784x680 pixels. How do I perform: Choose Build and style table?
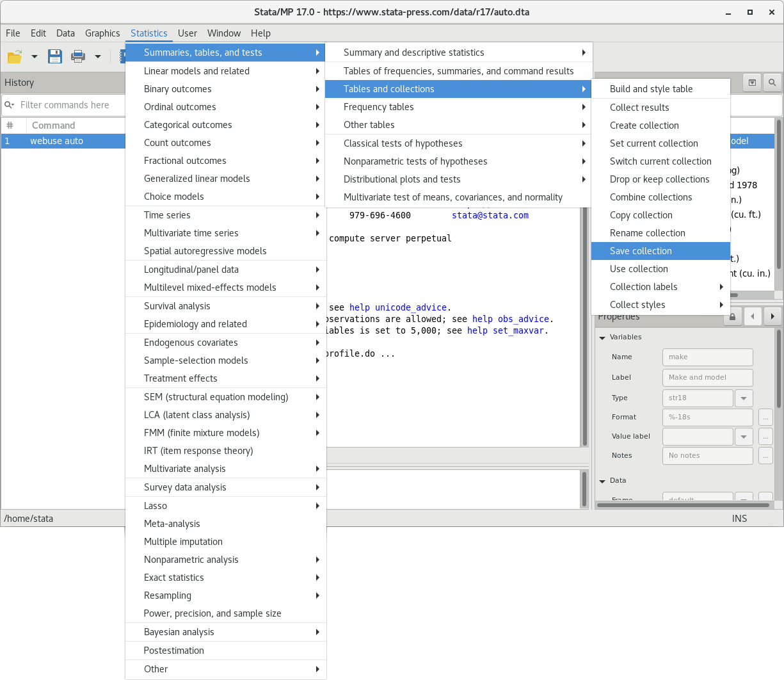click(x=660, y=89)
